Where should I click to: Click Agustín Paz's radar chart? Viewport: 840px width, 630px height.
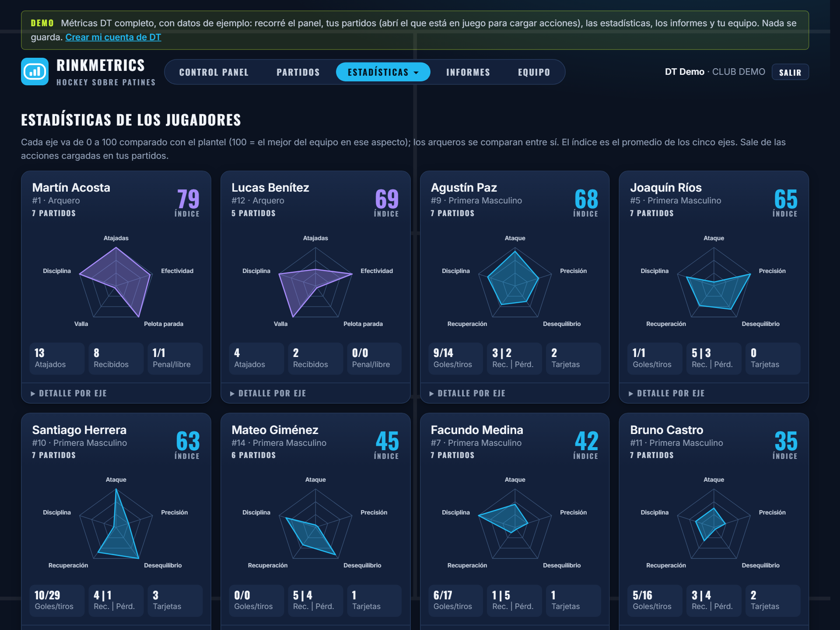coord(515,281)
